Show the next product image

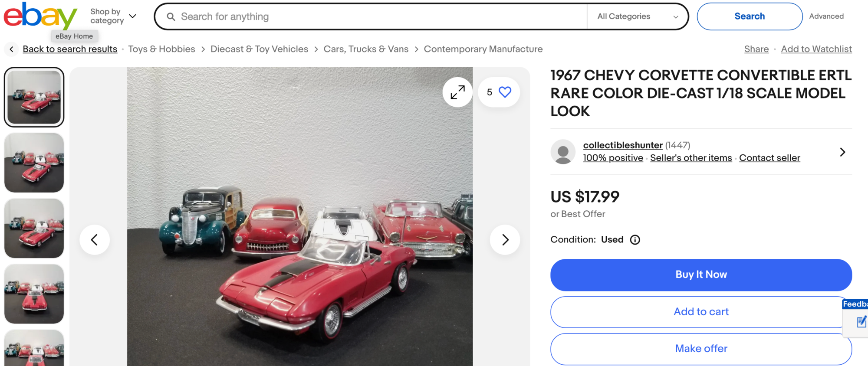tap(505, 240)
